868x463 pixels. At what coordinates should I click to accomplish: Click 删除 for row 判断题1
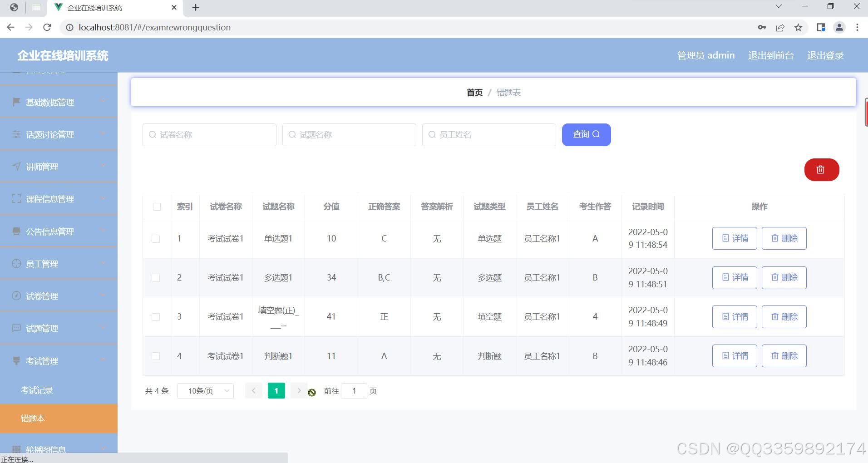[x=784, y=356]
